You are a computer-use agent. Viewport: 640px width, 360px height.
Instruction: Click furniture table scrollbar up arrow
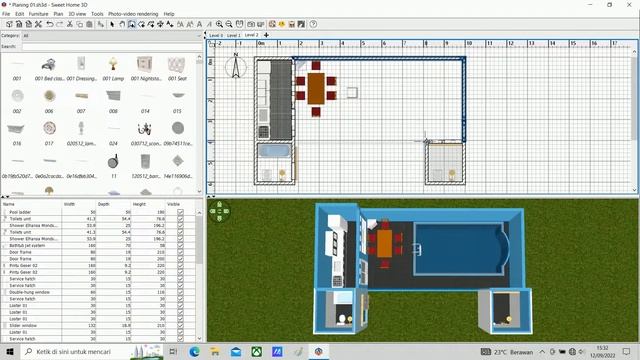pyautogui.click(x=199, y=213)
